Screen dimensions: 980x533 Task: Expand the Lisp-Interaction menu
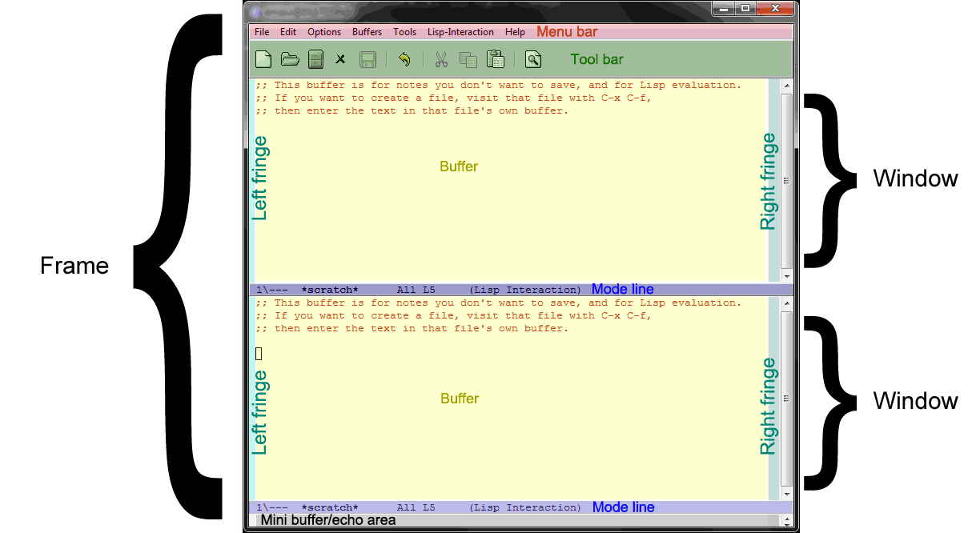point(460,32)
